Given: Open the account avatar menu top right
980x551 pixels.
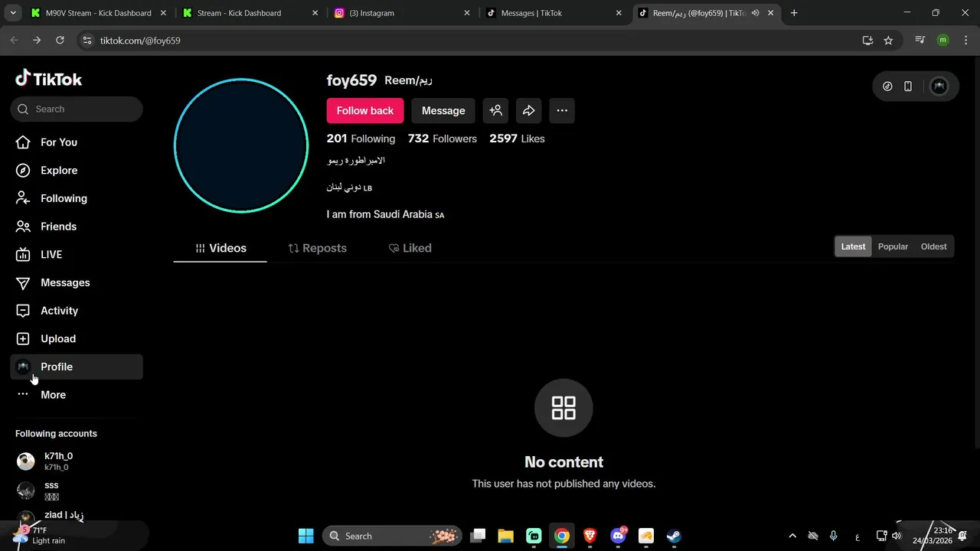Looking at the screenshot, I should [939, 86].
